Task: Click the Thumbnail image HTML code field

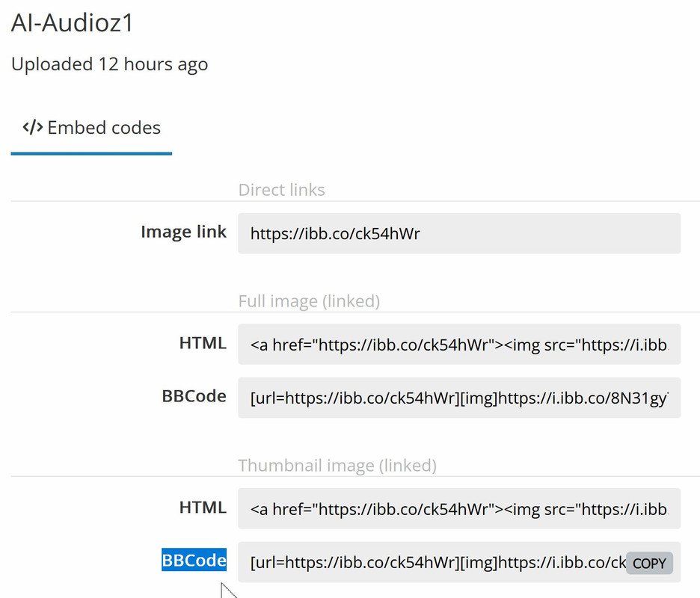Action: 459,509
